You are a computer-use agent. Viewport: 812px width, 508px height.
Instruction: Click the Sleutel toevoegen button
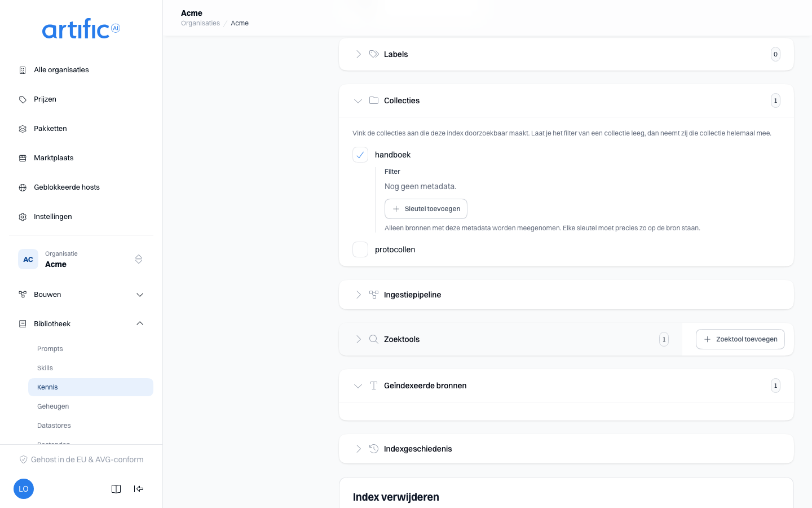click(x=426, y=209)
